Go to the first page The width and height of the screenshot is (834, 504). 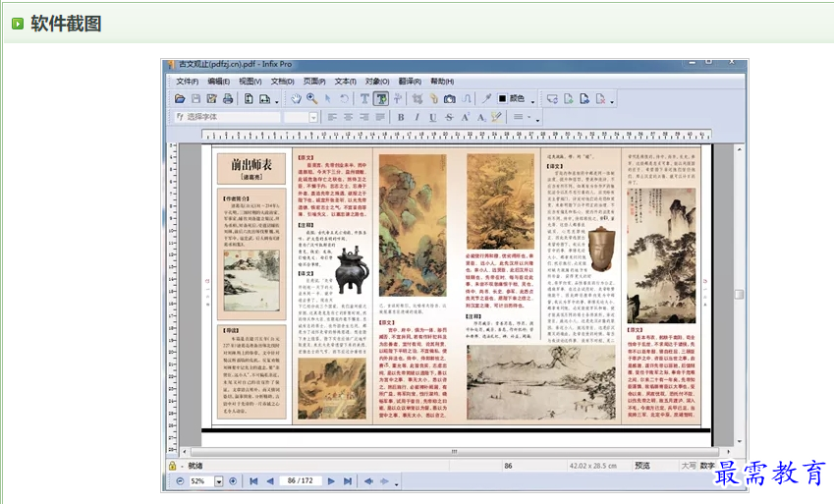pos(253,481)
